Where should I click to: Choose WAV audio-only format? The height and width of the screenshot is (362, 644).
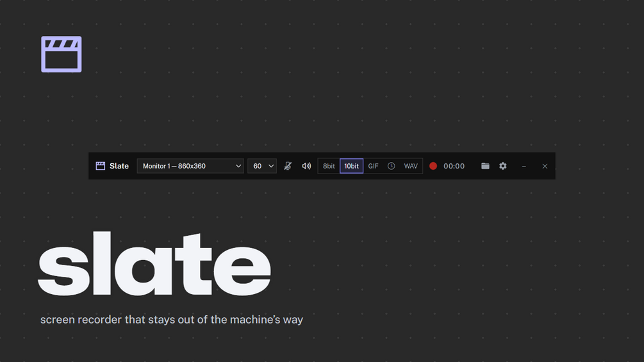[411, 166]
